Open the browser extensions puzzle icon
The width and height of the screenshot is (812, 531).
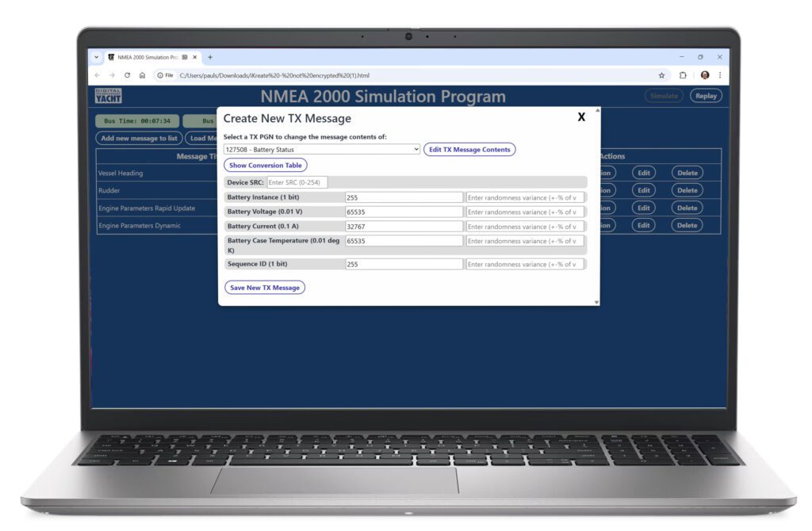[x=683, y=75]
